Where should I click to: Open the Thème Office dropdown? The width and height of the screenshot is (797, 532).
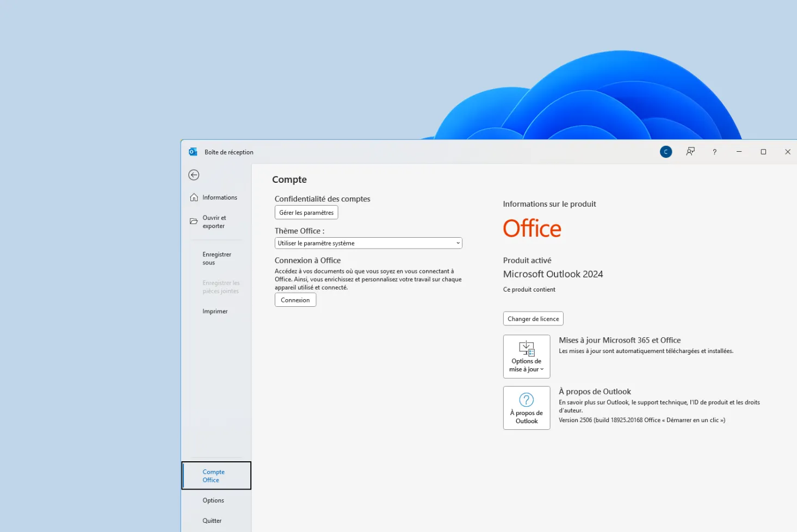[368, 243]
